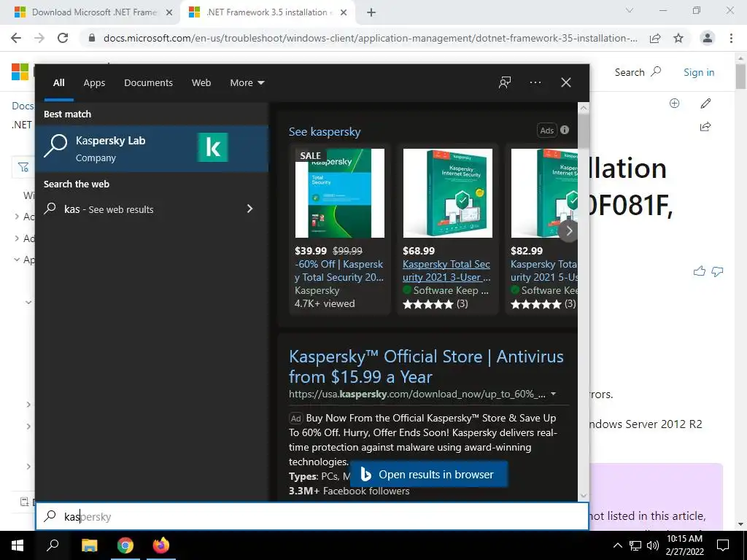This screenshot has height=560, width=747.
Task: Click the taskbar search magnifier
Action: pos(53,545)
